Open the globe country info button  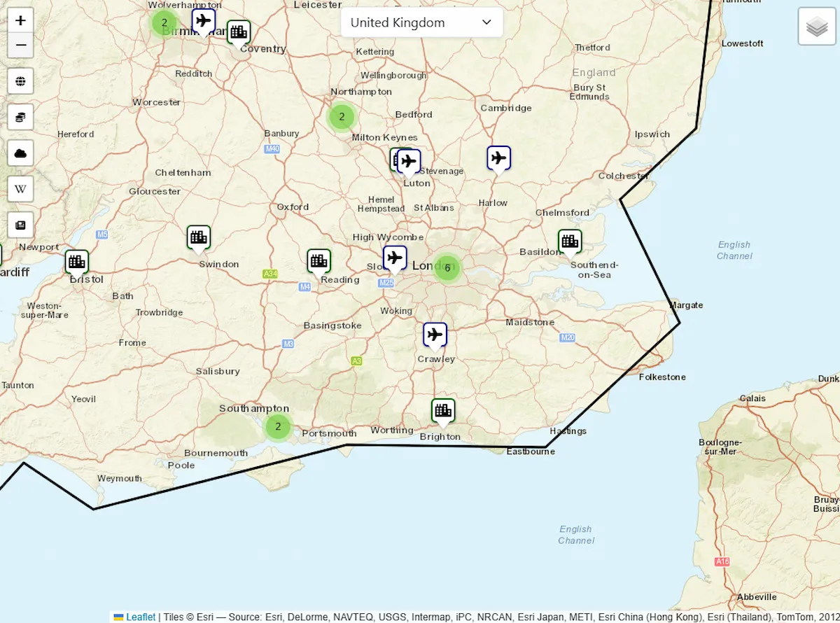click(x=20, y=81)
